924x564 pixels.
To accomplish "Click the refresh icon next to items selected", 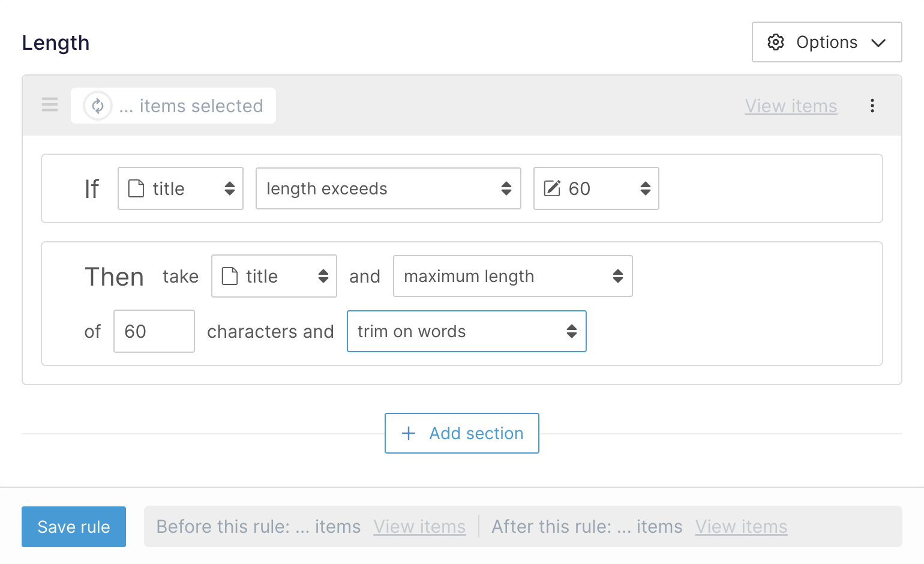I will pos(98,106).
